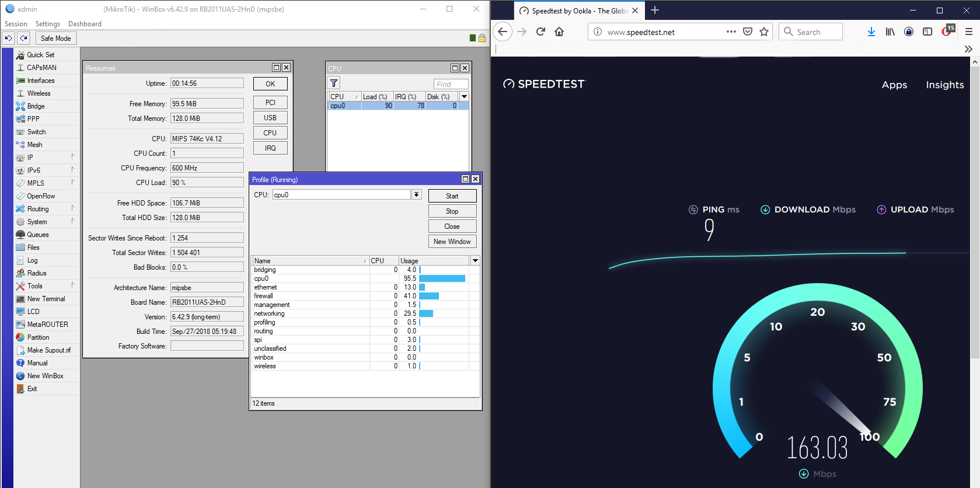980x488 pixels.
Task: Expand IPv6 submenu
Action: pos(73,170)
